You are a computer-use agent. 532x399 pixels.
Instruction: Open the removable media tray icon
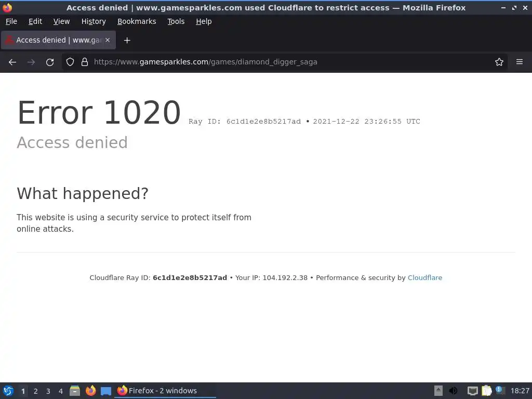point(438,391)
